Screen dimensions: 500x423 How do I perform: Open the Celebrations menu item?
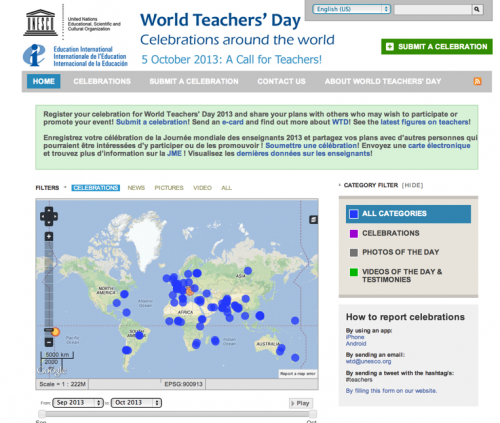(102, 81)
